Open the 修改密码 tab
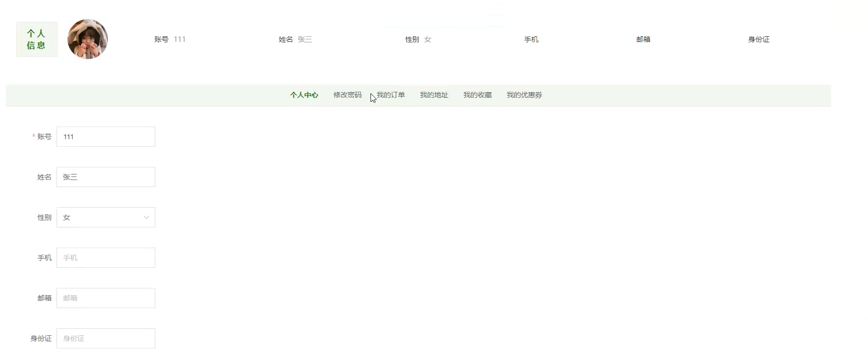 [x=347, y=95]
